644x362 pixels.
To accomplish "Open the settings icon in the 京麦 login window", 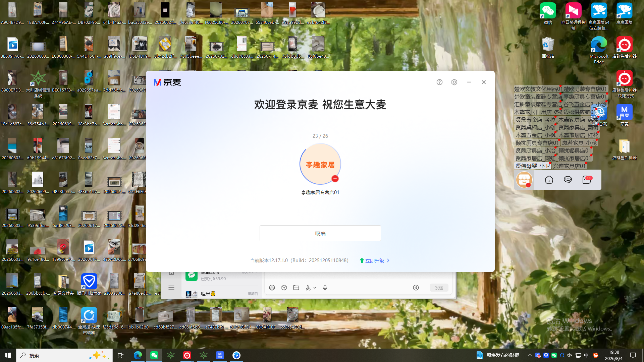I will (454, 82).
